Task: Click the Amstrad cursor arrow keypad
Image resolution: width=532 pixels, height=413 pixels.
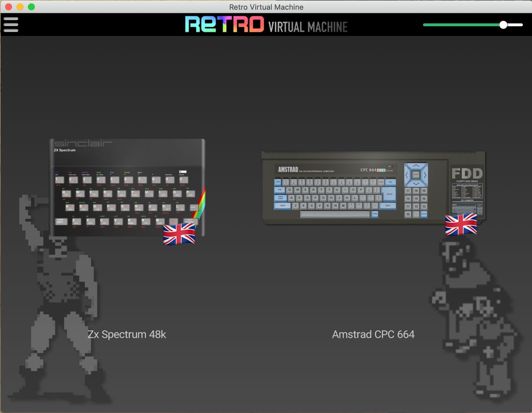Action: point(416,175)
